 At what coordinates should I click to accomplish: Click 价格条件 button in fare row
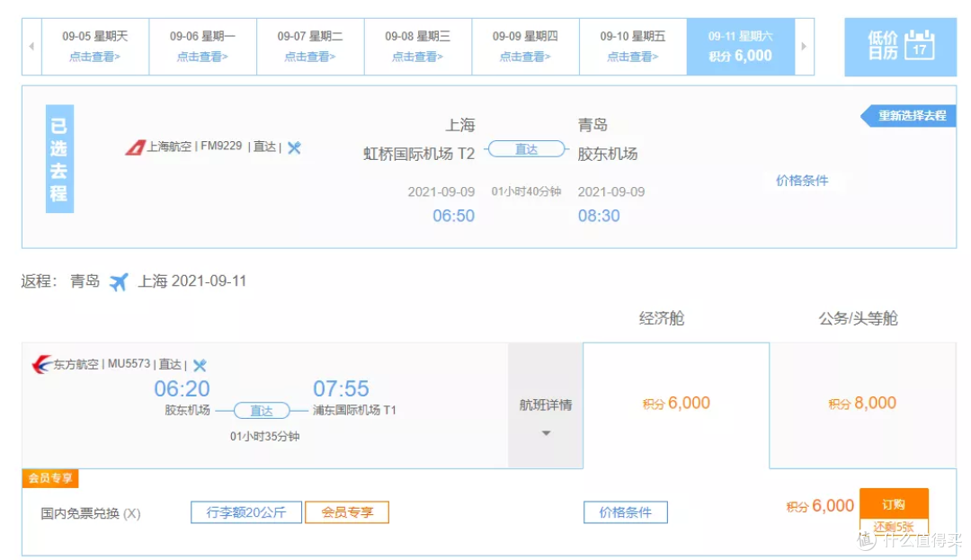626,512
